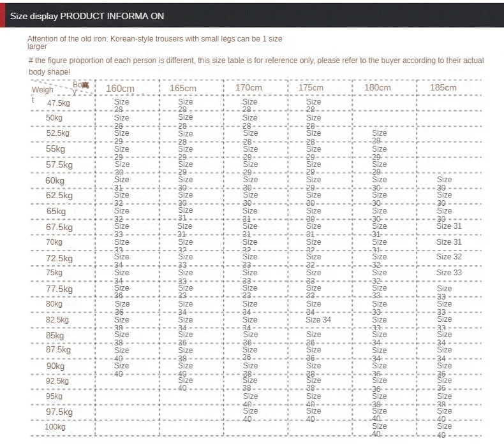504x448 pixels.
Task: Click the 165cm size cell in the 77.5kg row
Action: [186, 292]
